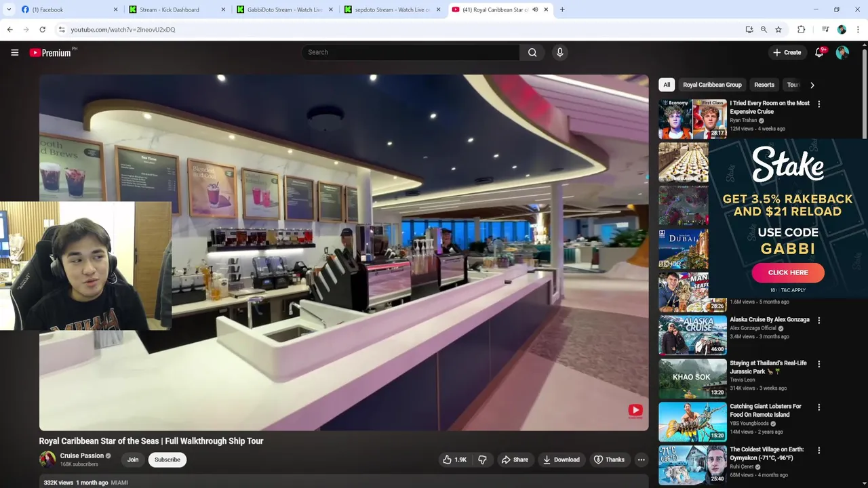The width and height of the screenshot is (868, 488).
Task: Open Chrome profile avatar
Action: coord(842,29)
